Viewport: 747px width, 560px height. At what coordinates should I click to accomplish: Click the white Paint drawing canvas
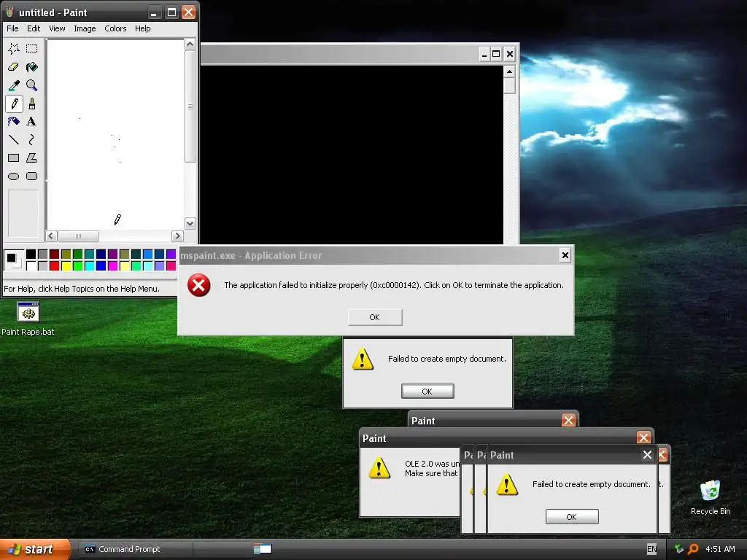tap(116, 134)
